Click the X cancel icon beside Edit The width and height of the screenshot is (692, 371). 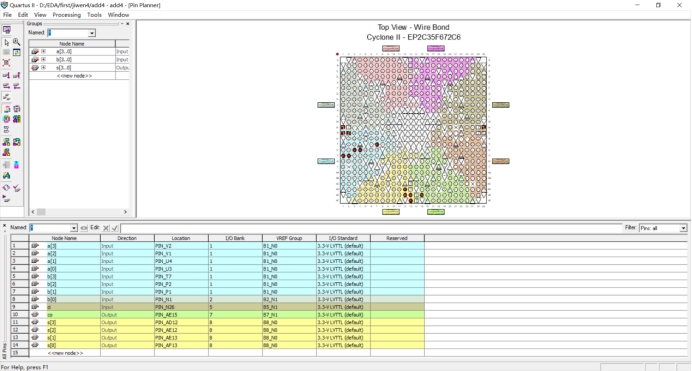(106, 228)
